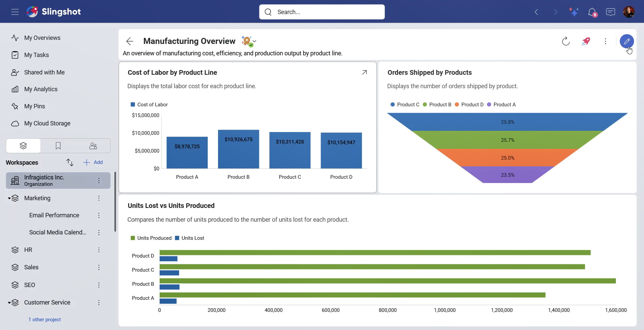Add a new workspace
Viewport: 644px width, 330px height.
pyautogui.click(x=93, y=162)
